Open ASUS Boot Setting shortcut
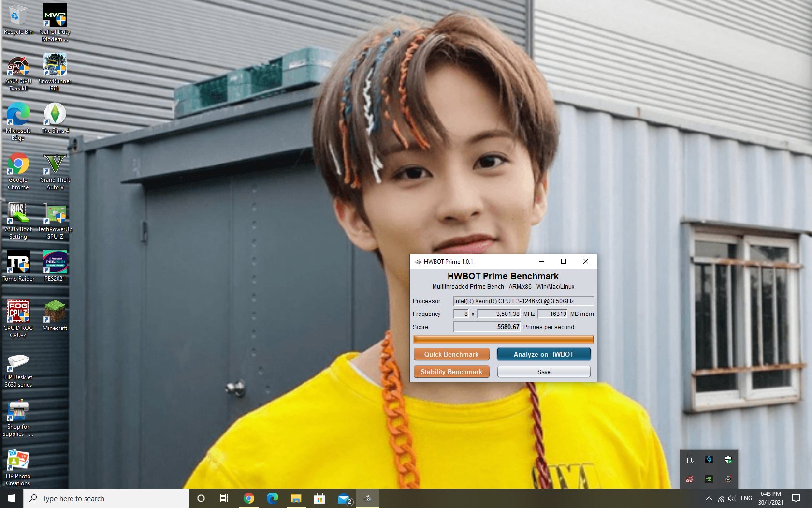 (x=18, y=221)
